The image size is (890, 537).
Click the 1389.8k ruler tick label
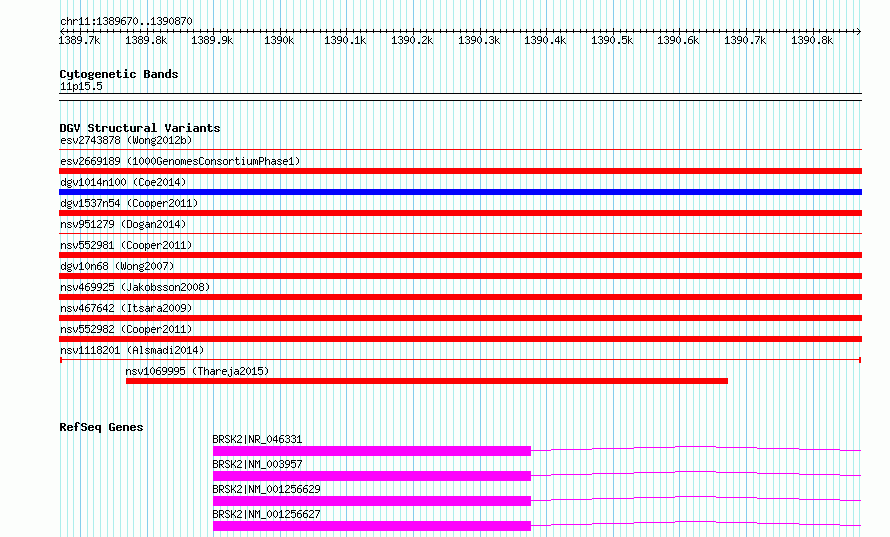pos(146,40)
